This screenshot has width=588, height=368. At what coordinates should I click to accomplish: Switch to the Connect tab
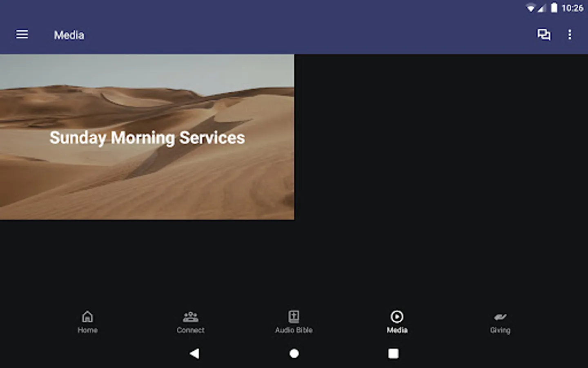pos(191,322)
